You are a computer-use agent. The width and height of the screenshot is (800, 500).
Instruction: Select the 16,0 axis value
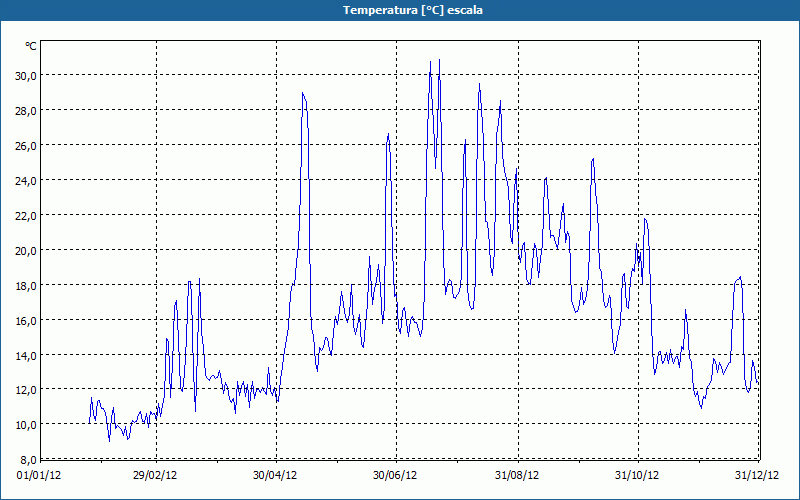click(26, 320)
